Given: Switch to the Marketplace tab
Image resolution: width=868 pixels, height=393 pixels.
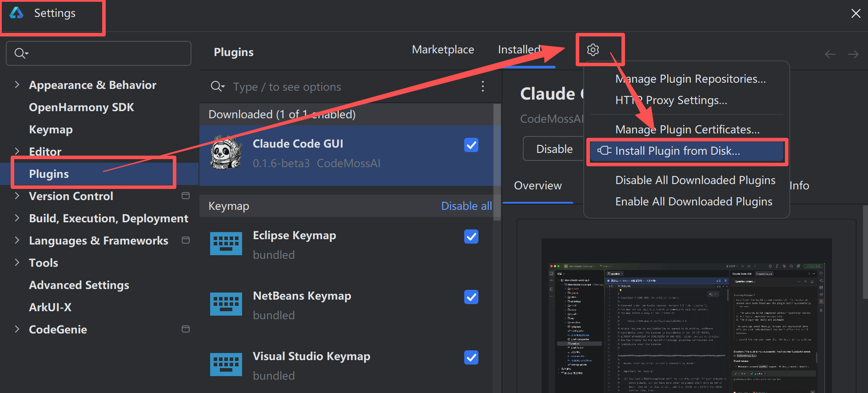Looking at the screenshot, I should 443,49.
